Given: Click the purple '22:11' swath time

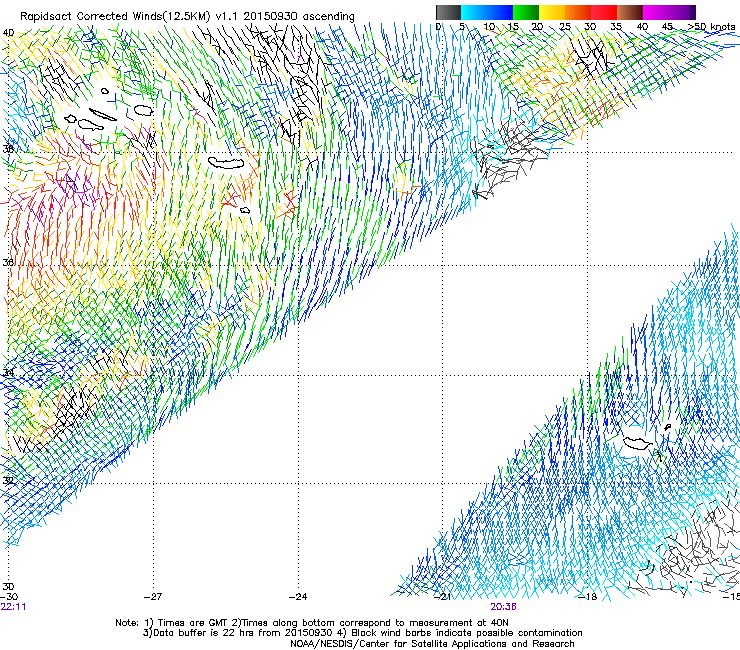Looking at the screenshot, I should (13, 607).
